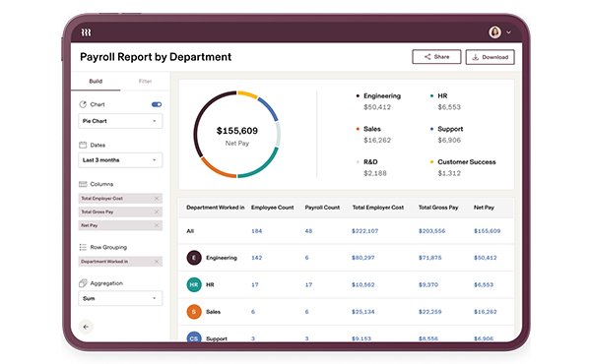Open the $222,107 total employer cost value

coord(364,231)
